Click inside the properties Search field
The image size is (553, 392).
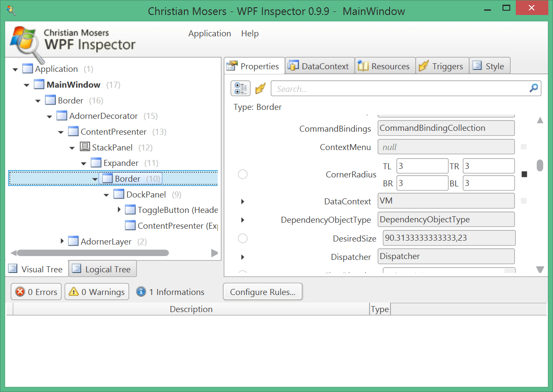(x=385, y=88)
